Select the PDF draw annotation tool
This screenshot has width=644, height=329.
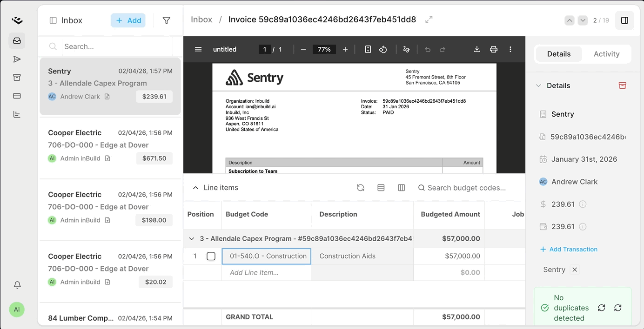pyautogui.click(x=407, y=49)
